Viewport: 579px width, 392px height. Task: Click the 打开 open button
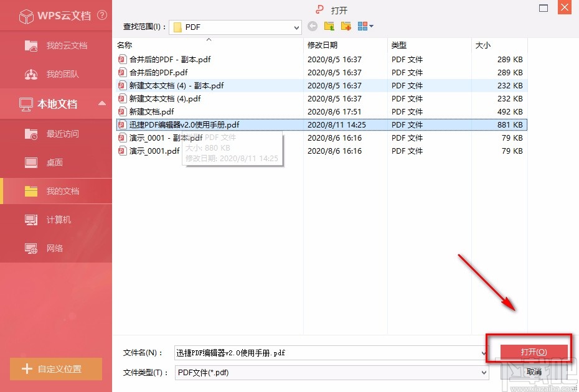coord(534,352)
